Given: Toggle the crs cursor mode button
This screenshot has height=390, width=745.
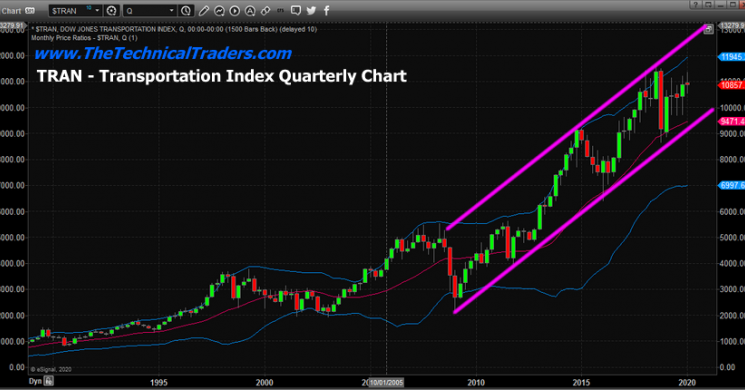Looking at the screenshot, I should point(281,10).
